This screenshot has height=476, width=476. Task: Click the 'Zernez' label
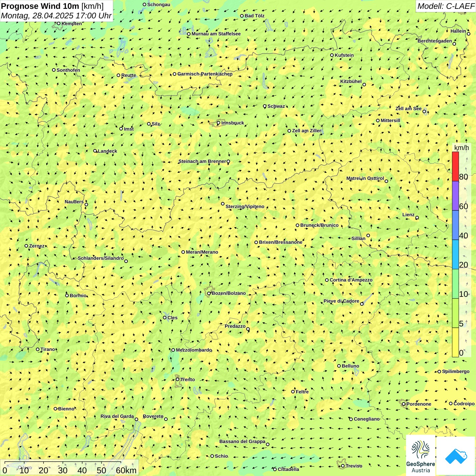[x=37, y=246]
